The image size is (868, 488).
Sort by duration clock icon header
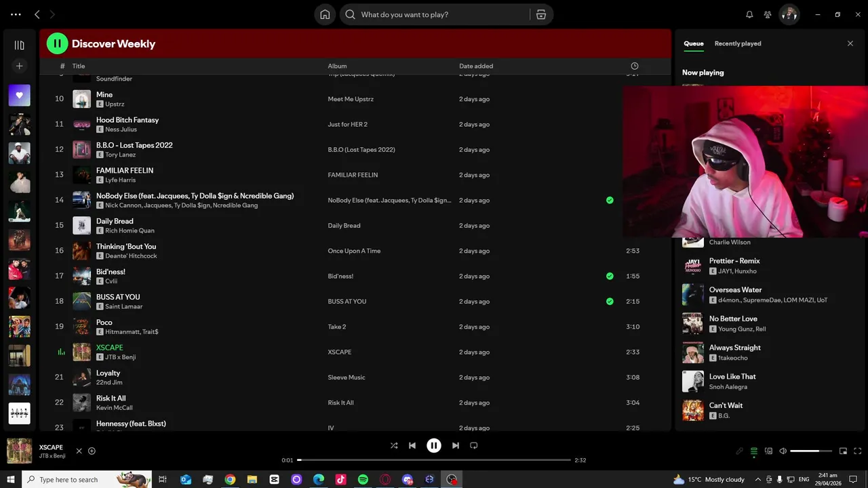635,66
